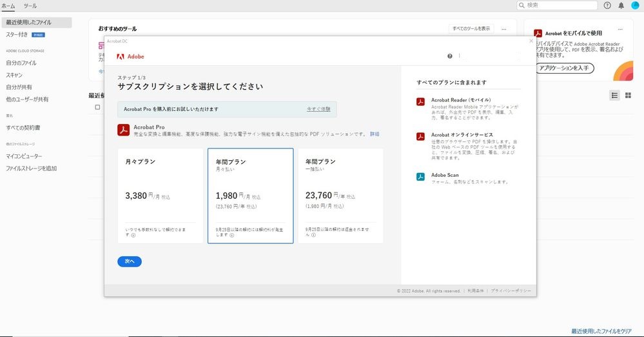Click the ステップ 1/3 step label

[x=132, y=77]
